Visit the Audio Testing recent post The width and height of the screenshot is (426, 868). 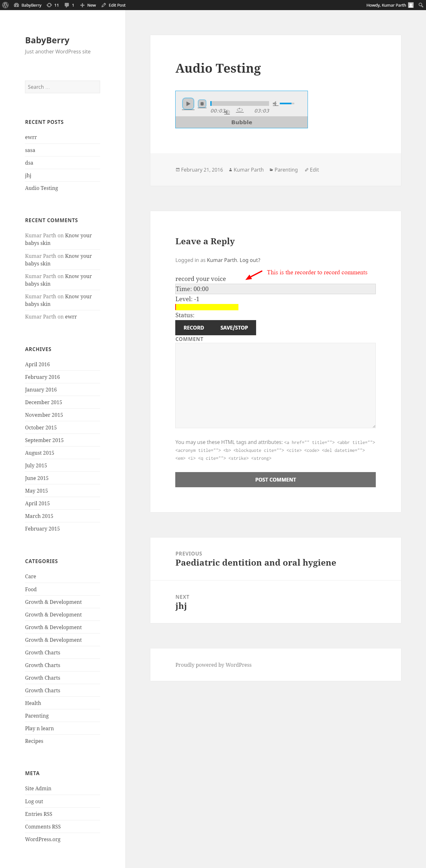(x=41, y=188)
